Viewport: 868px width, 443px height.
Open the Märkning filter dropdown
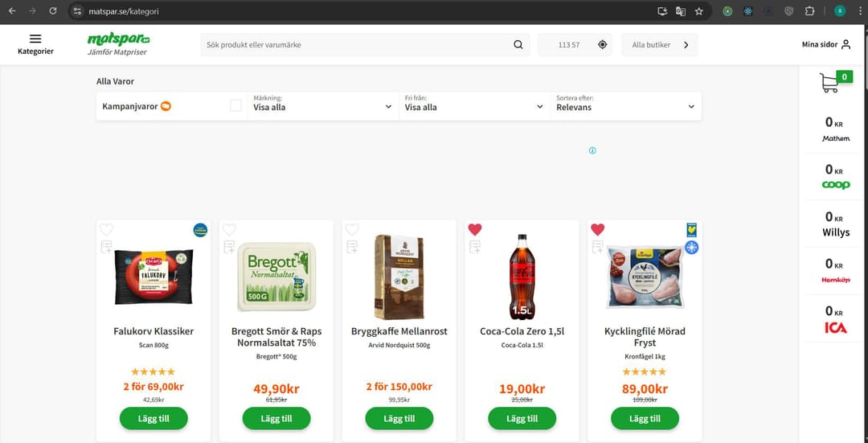click(x=323, y=106)
